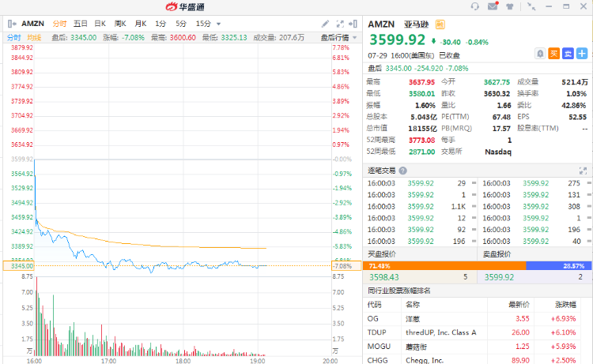The height and width of the screenshot is (364, 593).
Task: Sort by 代码 column header
Action: point(374,304)
